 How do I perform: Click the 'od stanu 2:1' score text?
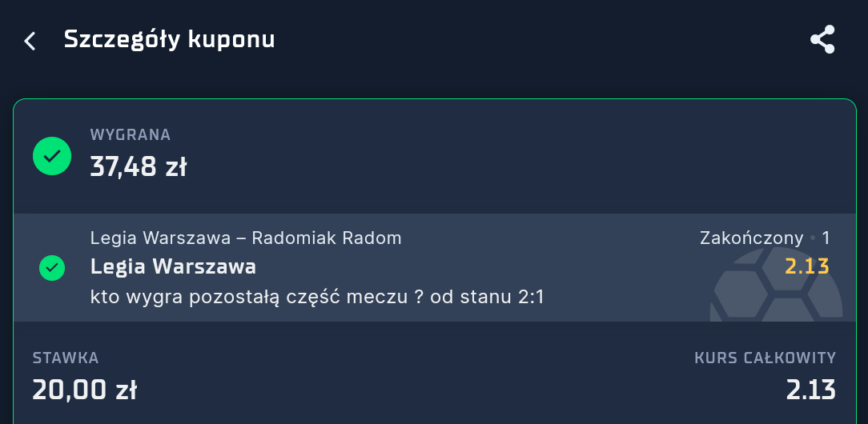click(487, 298)
